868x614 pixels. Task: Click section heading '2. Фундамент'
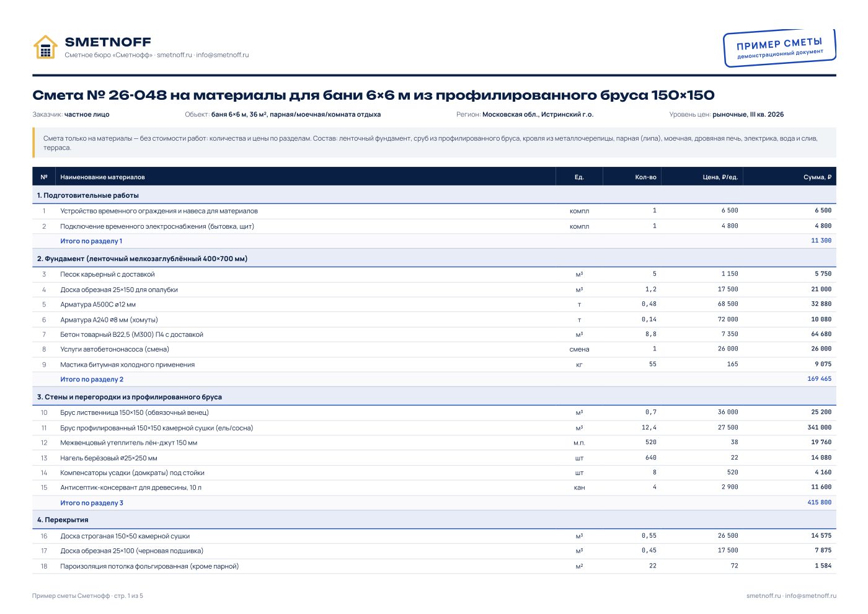(434, 259)
